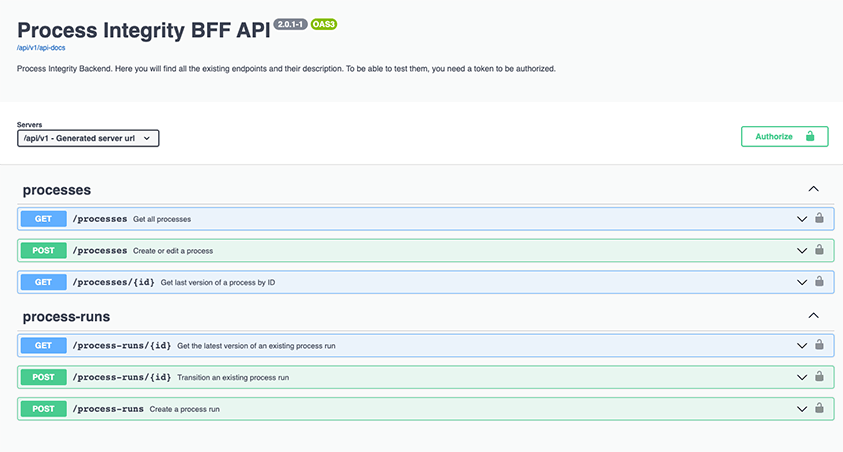Click the processes tag heading
The width and height of the screenshot is (843, 452).
[x=56, y=190]
